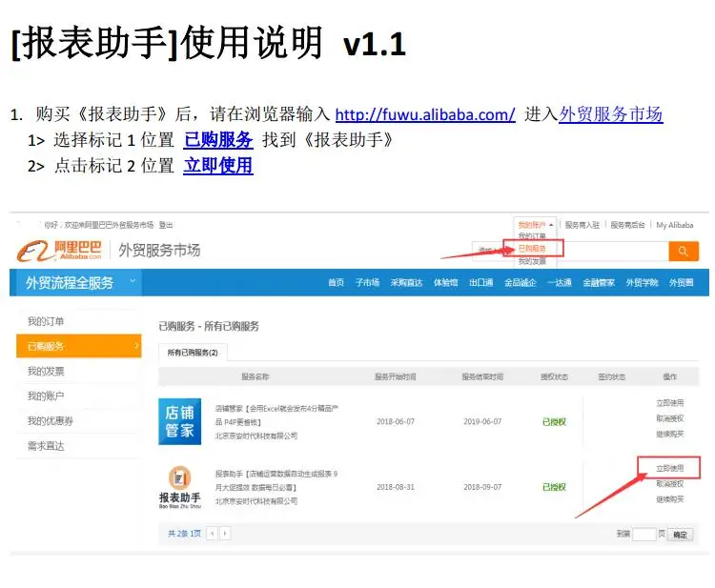Screen dimensions: 715x588
Task: Click the 登出 logout link
Action: 166,225
